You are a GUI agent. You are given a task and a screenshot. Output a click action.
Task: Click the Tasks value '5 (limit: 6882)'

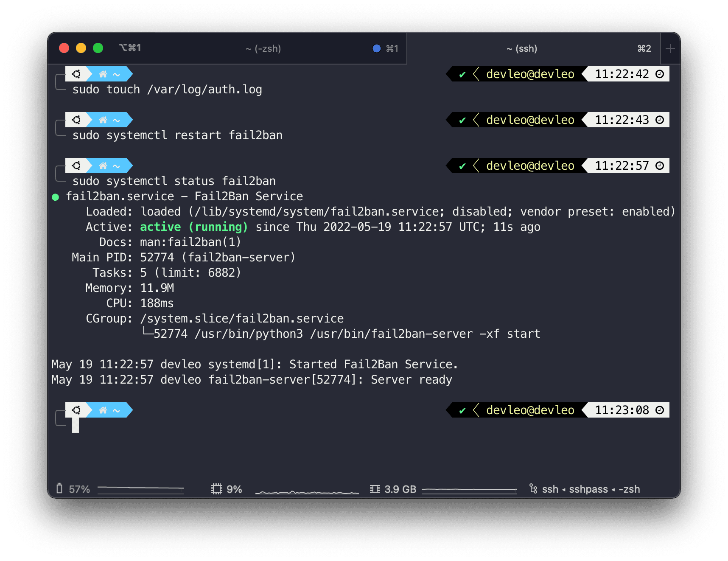tap(190, 273)
